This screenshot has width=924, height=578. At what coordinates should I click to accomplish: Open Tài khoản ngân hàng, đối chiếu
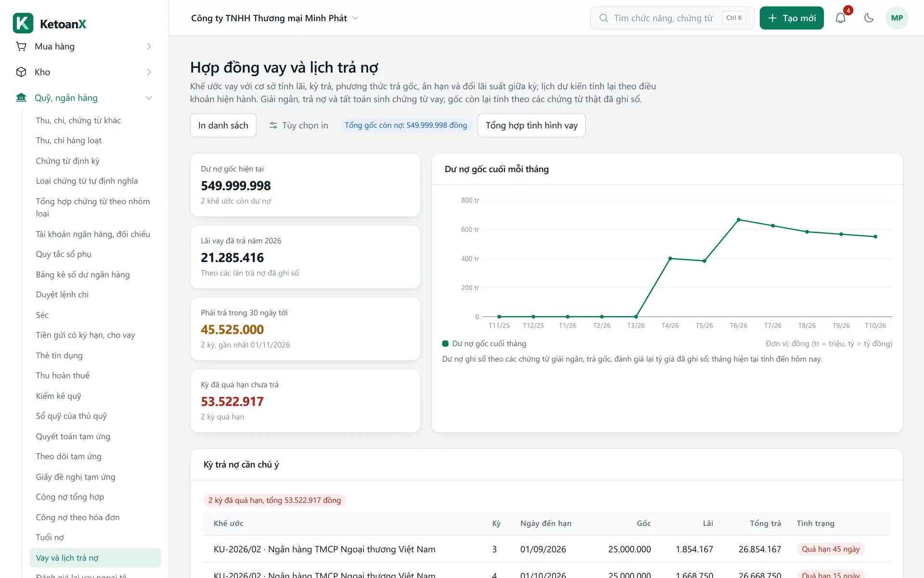pyautogui.click(x=93, y=234)
